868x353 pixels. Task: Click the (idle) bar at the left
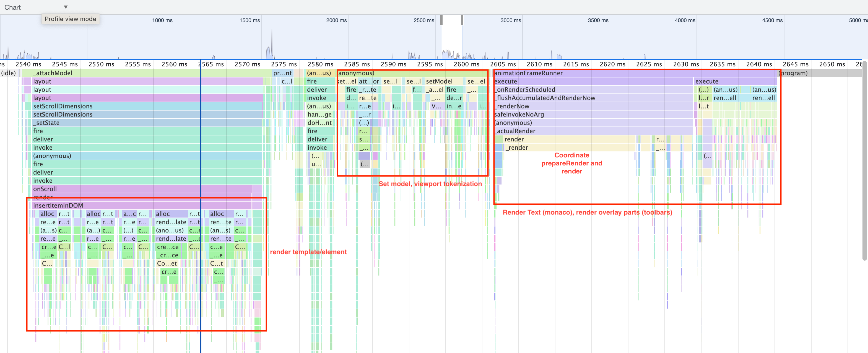(x=9, y=73)
